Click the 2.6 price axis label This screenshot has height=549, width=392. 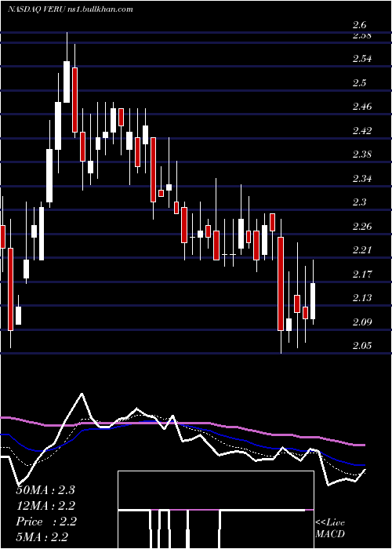359,25
